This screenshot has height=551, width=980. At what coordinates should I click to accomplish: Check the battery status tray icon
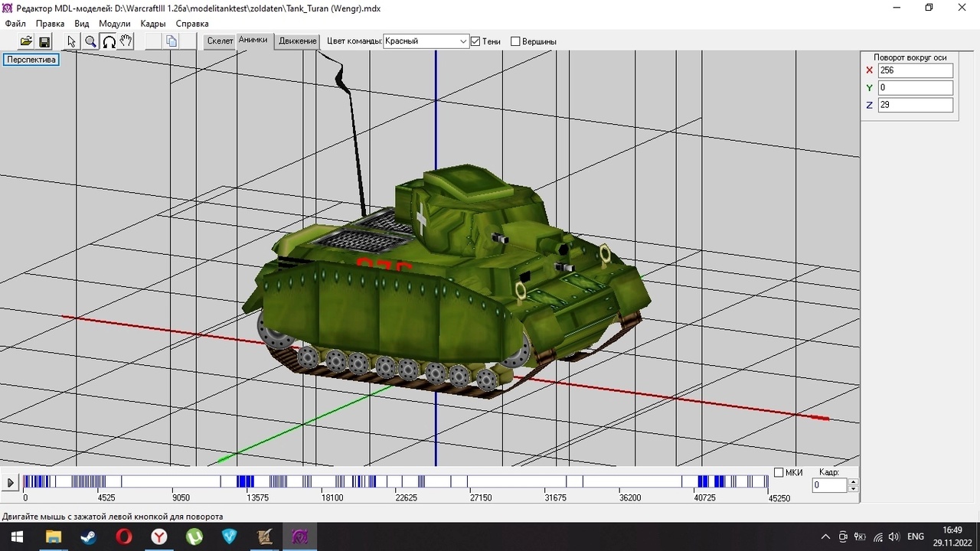pyautogui.click(x=860, y=536)
